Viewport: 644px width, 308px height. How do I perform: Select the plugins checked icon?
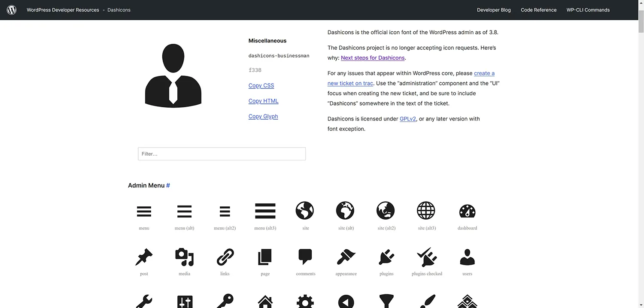click(426, 256)
